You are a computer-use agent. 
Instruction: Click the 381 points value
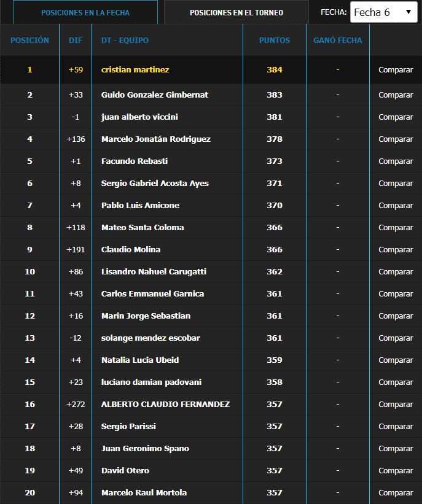275,117
